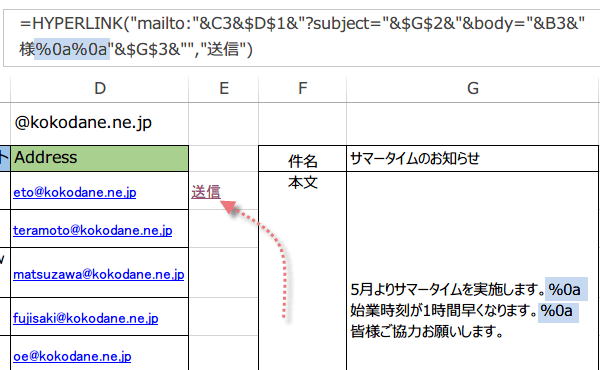Click cell containing @kokodane.ne.jp
Screen dimensions: 600x370
[x=99, y=123]
